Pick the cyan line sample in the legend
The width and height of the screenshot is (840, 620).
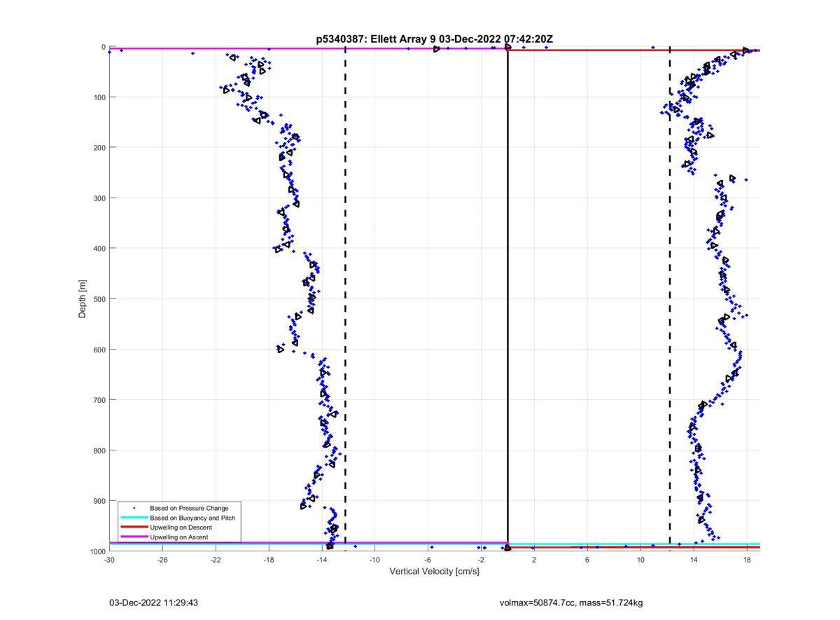[x=134, y=518]
